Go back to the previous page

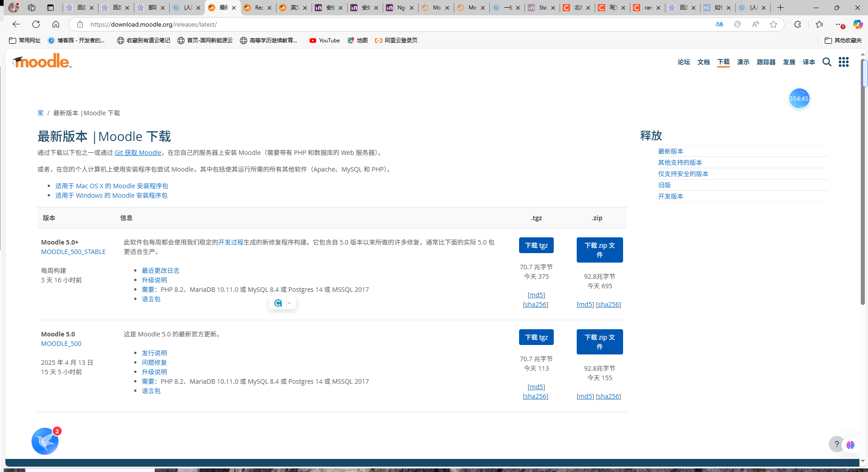(16, 24)
